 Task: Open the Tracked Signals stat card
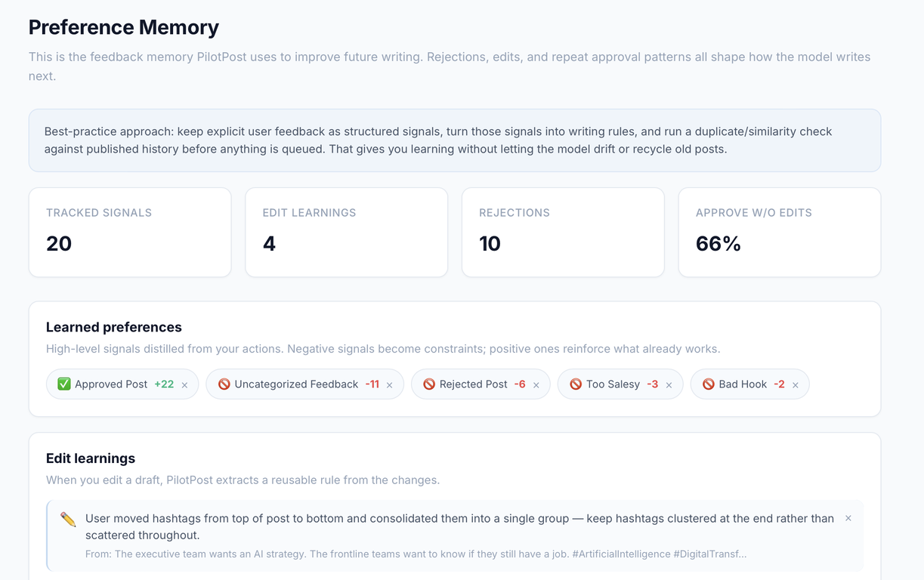pos(130,233)
